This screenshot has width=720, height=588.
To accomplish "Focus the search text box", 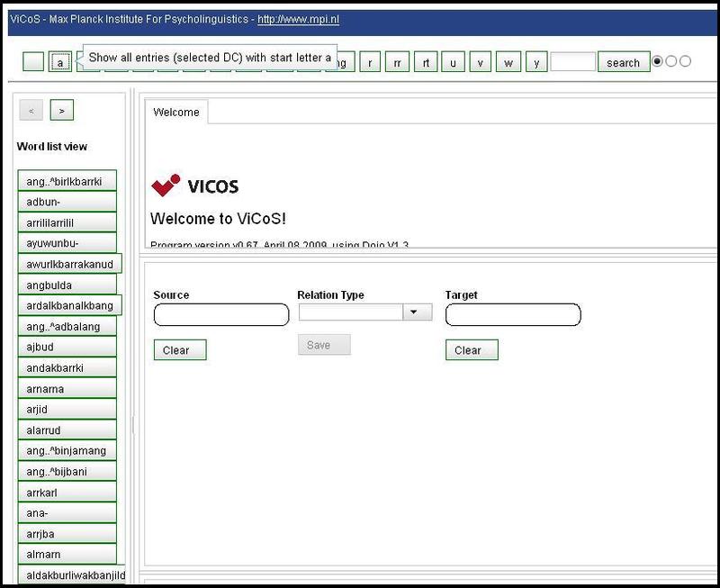I will (x=572, y=61).
